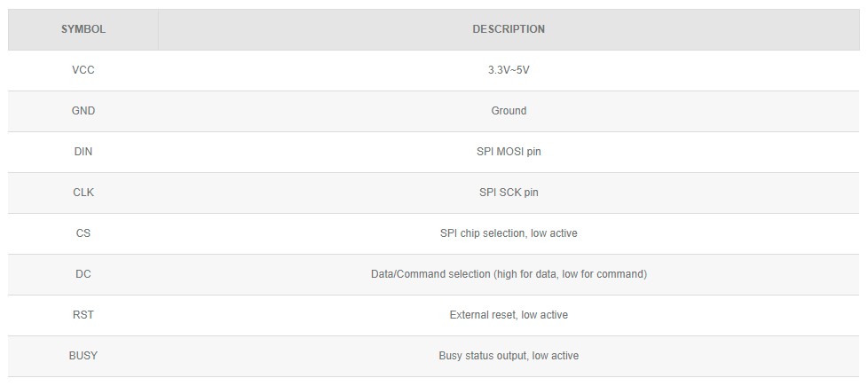This screenshot has height=386, width=868.
Task: Click the '3.3V~5V' description text
Action: (509, 70)
